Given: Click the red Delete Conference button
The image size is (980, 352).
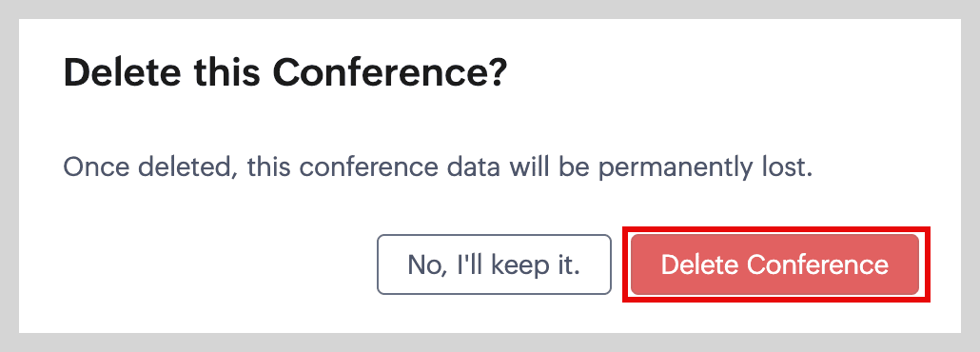Looking at the screenshot, I should coord(775,264).
